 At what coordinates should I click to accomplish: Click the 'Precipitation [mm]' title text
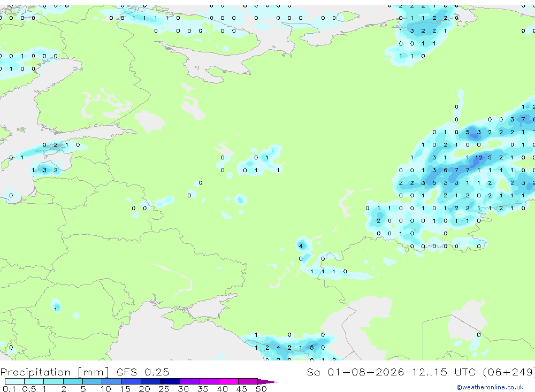[55, 372]
